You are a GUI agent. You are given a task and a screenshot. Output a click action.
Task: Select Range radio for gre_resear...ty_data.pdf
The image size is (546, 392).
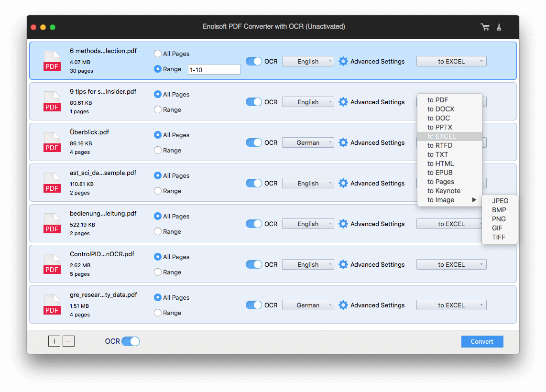158,313
